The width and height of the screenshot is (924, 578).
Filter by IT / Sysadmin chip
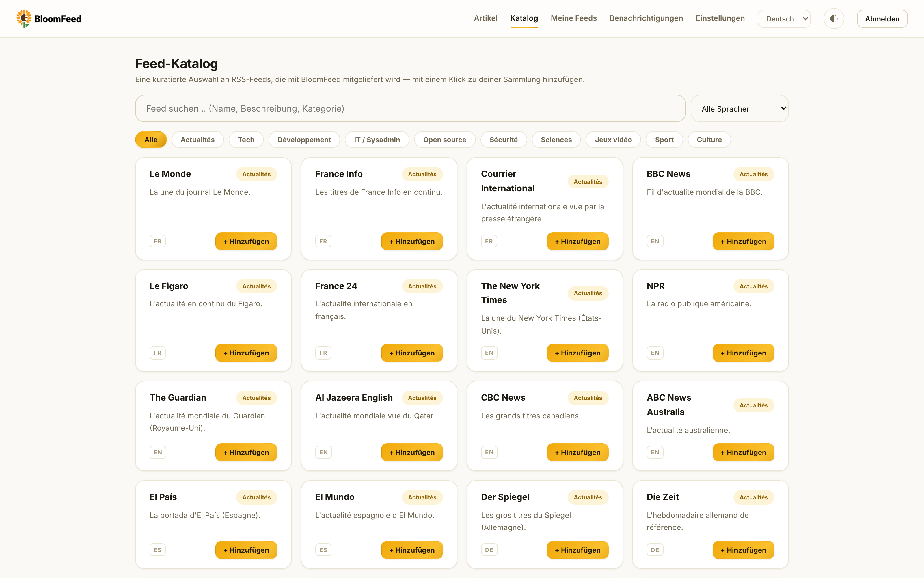click(x=377, y=140)
